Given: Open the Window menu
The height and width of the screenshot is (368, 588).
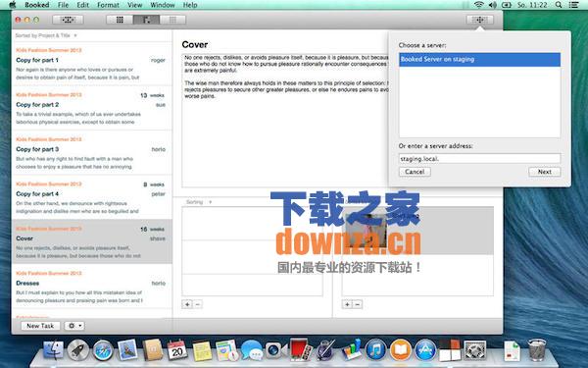Looking at the screenshot, I should (x=163, y=5).
